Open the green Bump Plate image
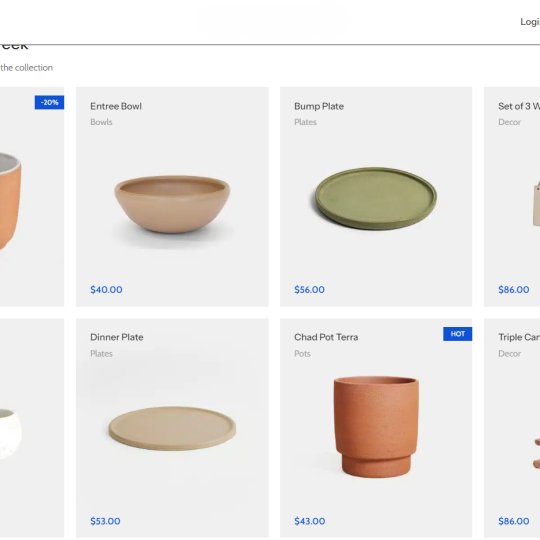Image resolution: width=540 pixels, height=540 pixels. pos(376,198)
